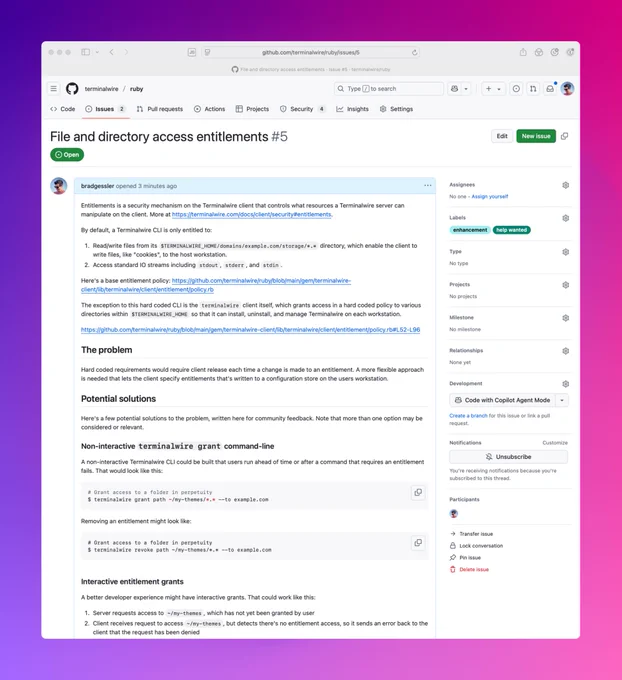This screenshot has height=680, width=622.
Task: Reload page with address bar refresh icon
Action: [x=415, y=52]
